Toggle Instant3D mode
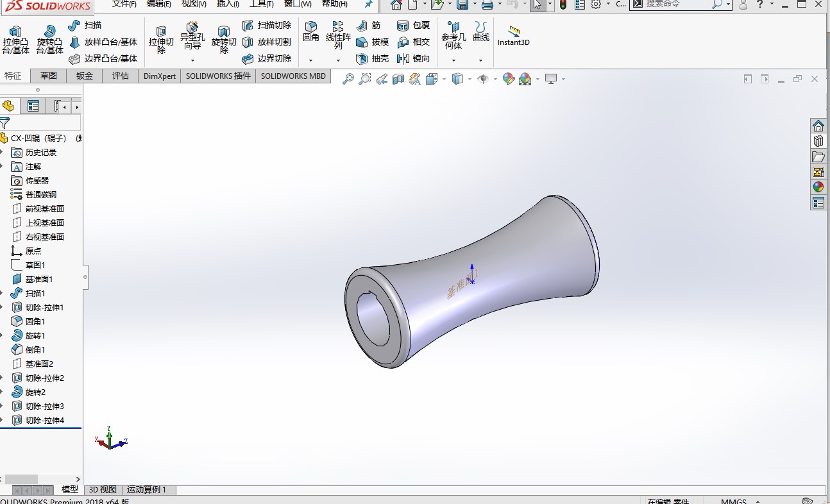The width and height of the screenshot is (830, 504). pos(514,36)
